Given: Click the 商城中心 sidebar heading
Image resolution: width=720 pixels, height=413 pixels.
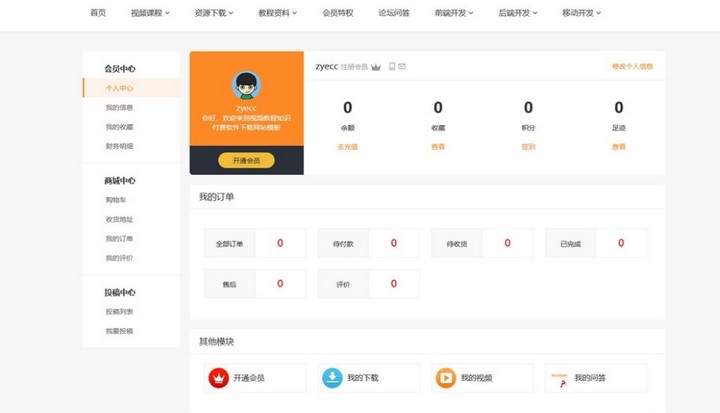Looking at the screenshot, I should [x=120, y=181].
